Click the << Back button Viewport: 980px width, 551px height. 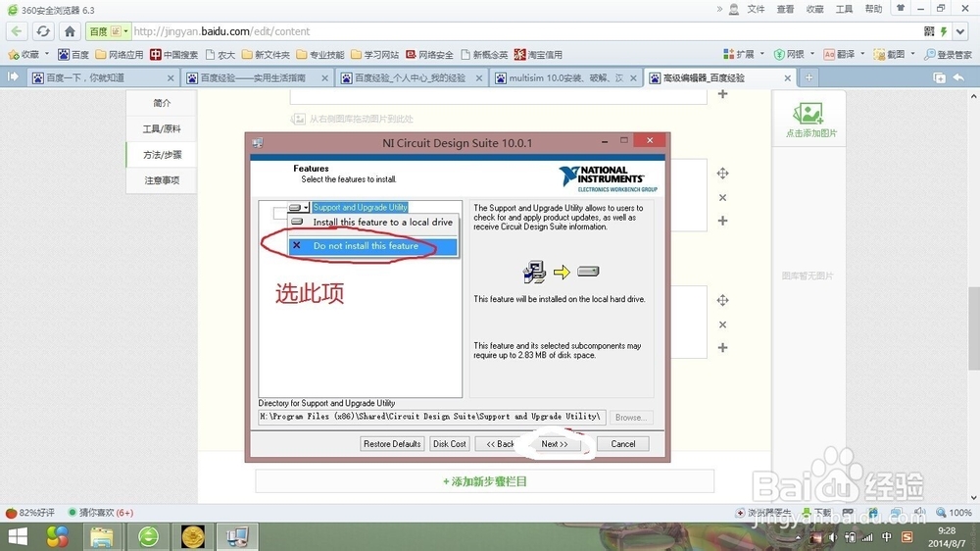pyautogui.click(x=500, y=444)
